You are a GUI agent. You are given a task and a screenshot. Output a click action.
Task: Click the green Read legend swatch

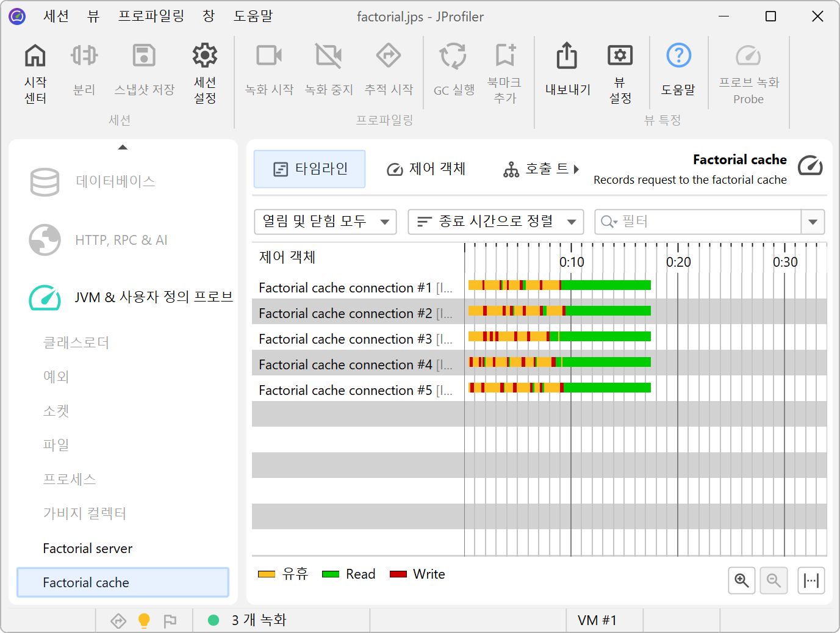tap(330, 574)
